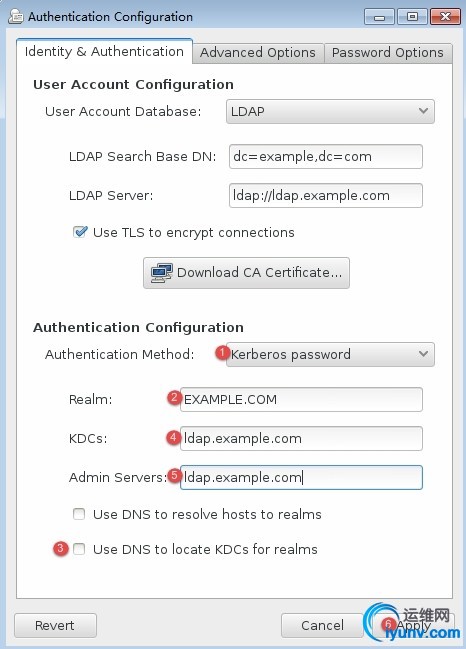Apply the authentication settings
The height and width of the screenshot is (649, 466).
413,625
